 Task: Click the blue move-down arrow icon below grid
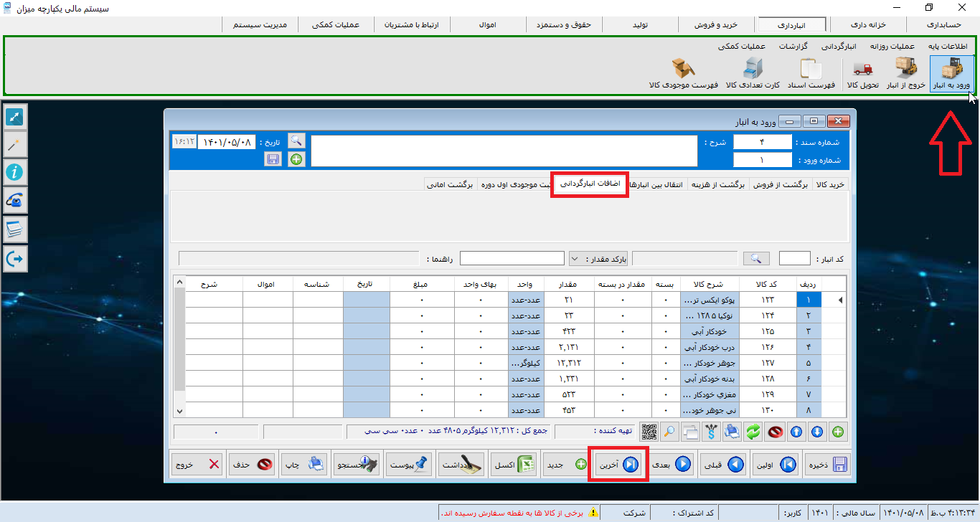click(x=817, y=432)
